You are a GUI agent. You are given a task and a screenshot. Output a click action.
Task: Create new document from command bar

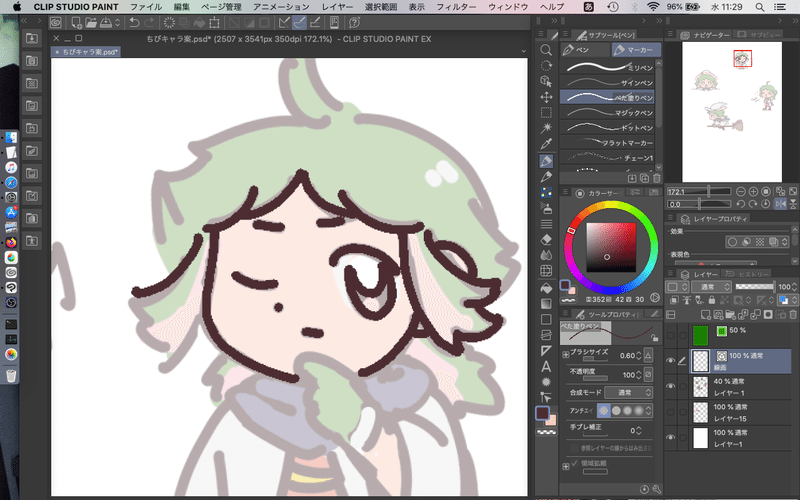pos(77,22)
